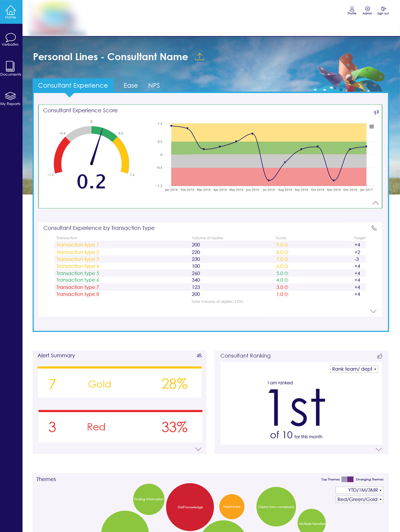This screenshot has width=400, height=532.
Task: Click the people icon in Alert Summary
Action: (x=199, y=355)
